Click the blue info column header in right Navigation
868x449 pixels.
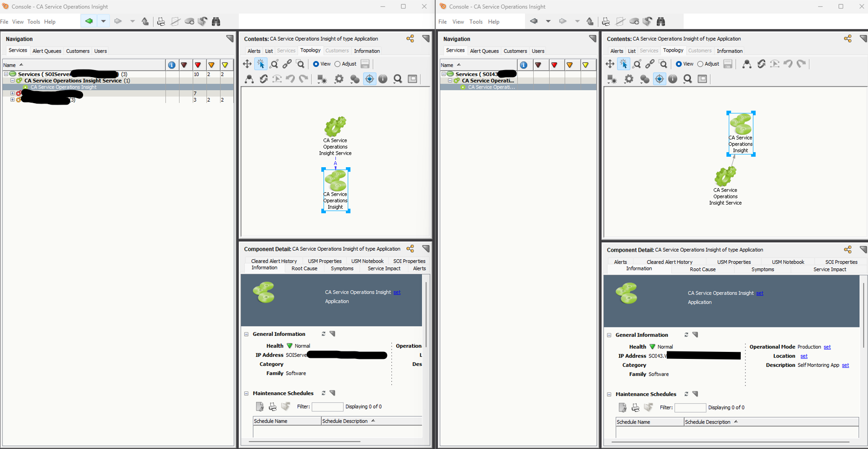524,65
